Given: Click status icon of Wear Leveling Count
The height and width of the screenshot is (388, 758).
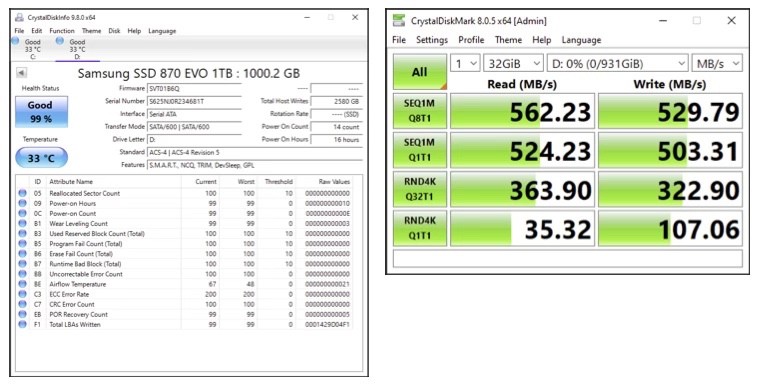Looking at the screenshot, I should click(22, 224).
